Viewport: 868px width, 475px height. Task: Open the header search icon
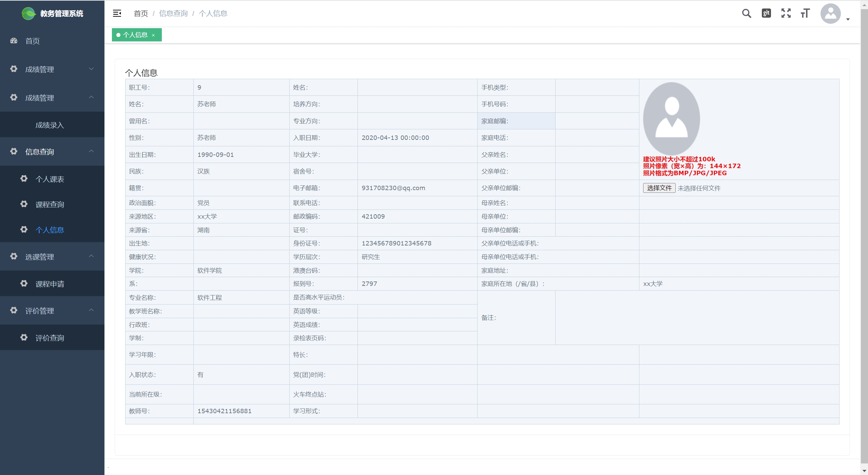(747, 13)
